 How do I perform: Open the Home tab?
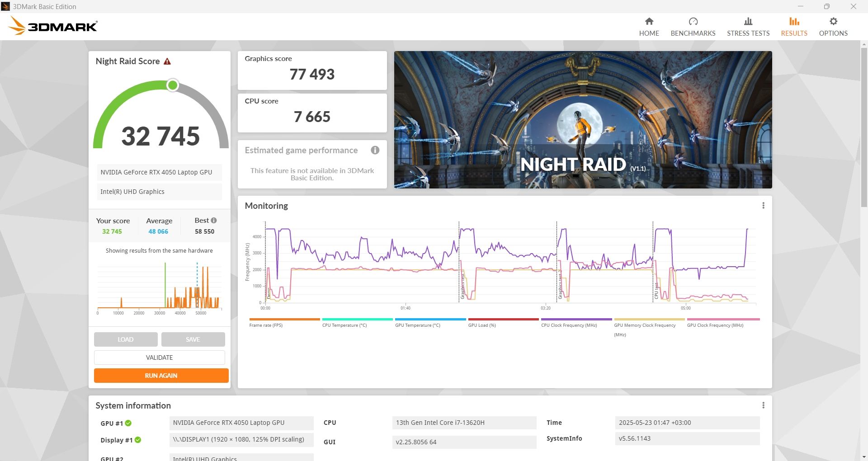tap(649, 27)
